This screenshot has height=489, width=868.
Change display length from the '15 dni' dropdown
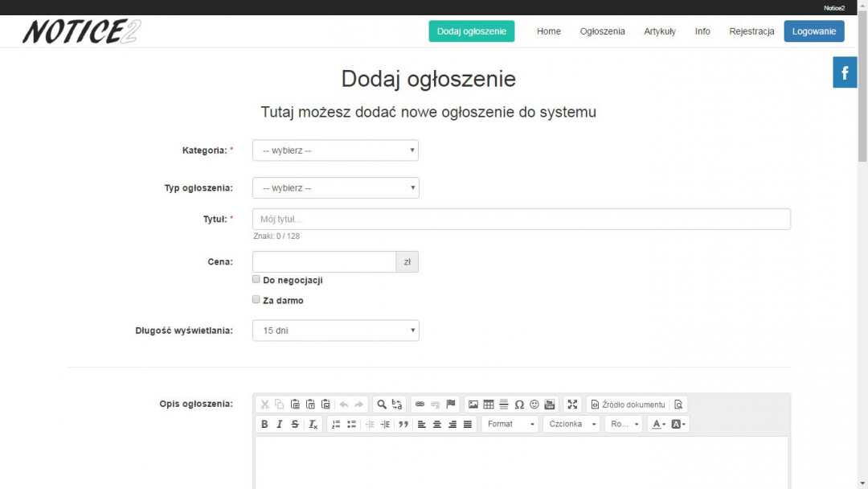click(x=335, y=331)
